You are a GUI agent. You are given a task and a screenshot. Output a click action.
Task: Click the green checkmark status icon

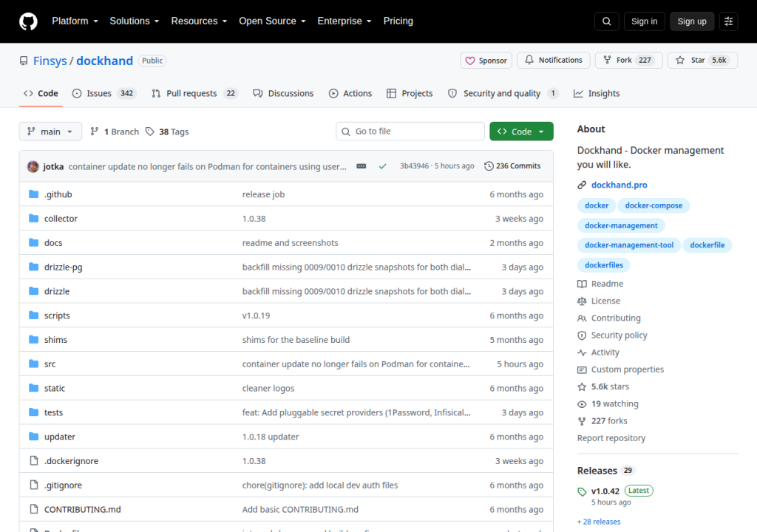(x=382, y=166)
